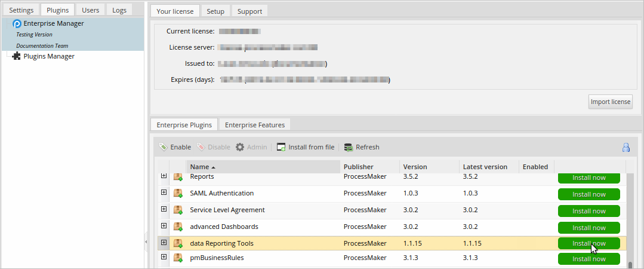Image resolution: width=644 pixels, height=269 pixels.
Task: Switch to the Enterprise Features tab
Action: coord(255,124)
